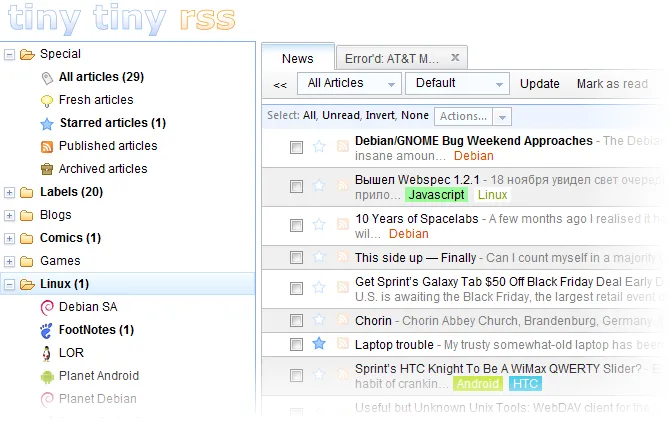Publish the 10 Years of Spacelabs article via RSS icon

tap(343, 224)
